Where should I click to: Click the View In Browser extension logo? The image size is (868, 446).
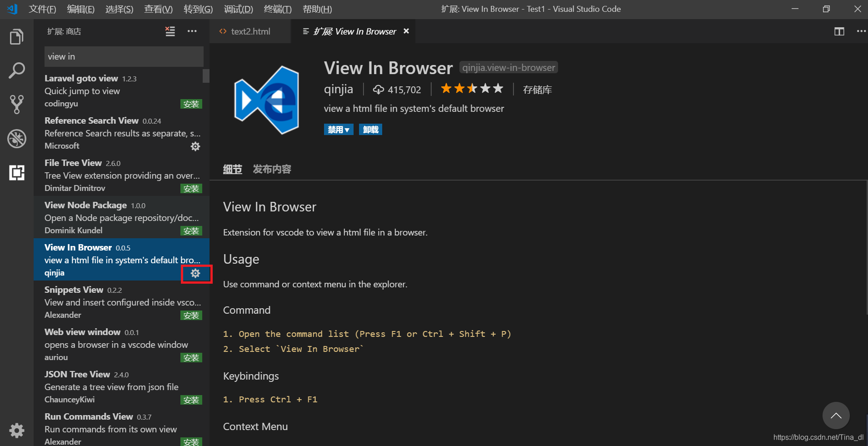[267, 100]
